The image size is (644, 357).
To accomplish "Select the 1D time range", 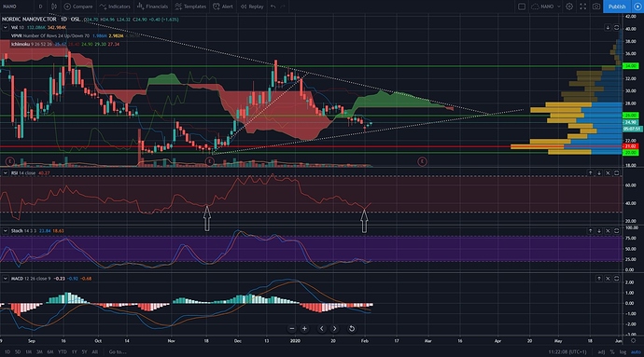I will tap(7, 351).
